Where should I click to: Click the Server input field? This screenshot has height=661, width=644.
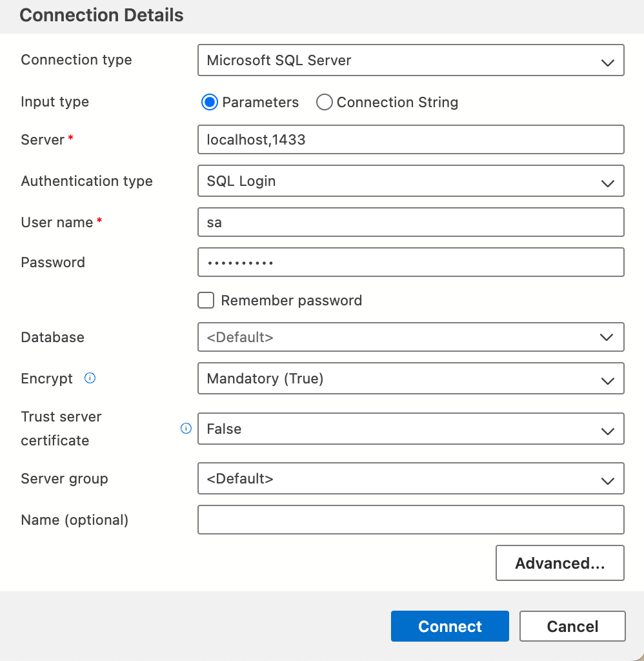pos(411,139)
